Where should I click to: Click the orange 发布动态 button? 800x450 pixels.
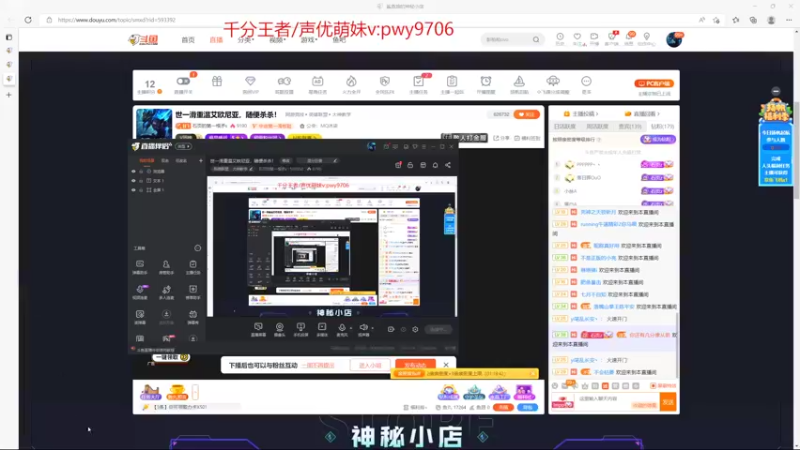(x=415, y=365)
